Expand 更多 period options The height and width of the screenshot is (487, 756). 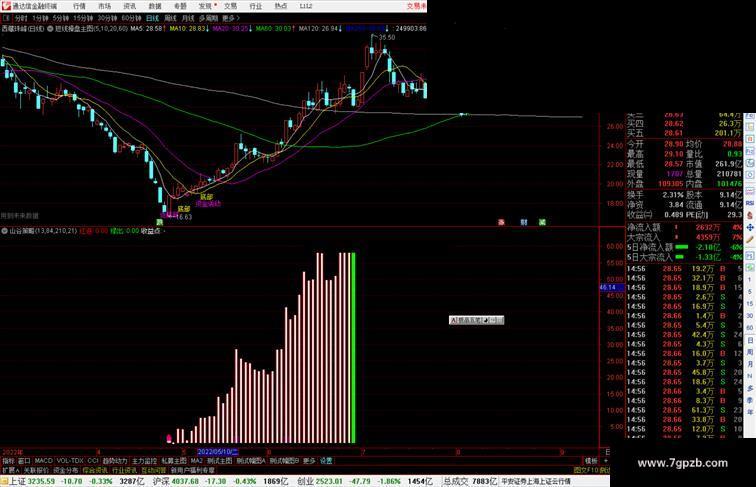(230, 18)
